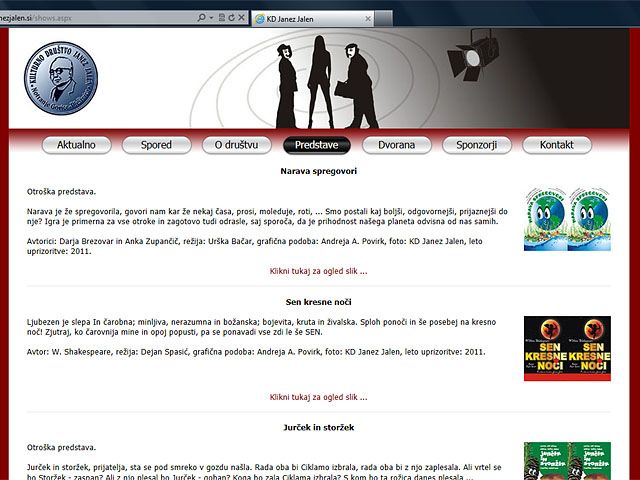640x480 pixels.
Task: Open the Kontakt menu page
Action: [557, 145]
